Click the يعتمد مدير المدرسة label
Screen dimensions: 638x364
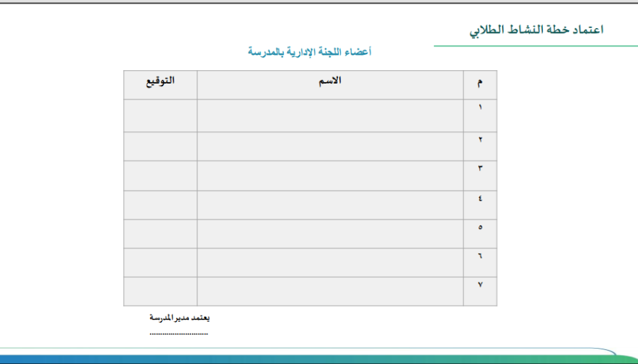(179, 317)
